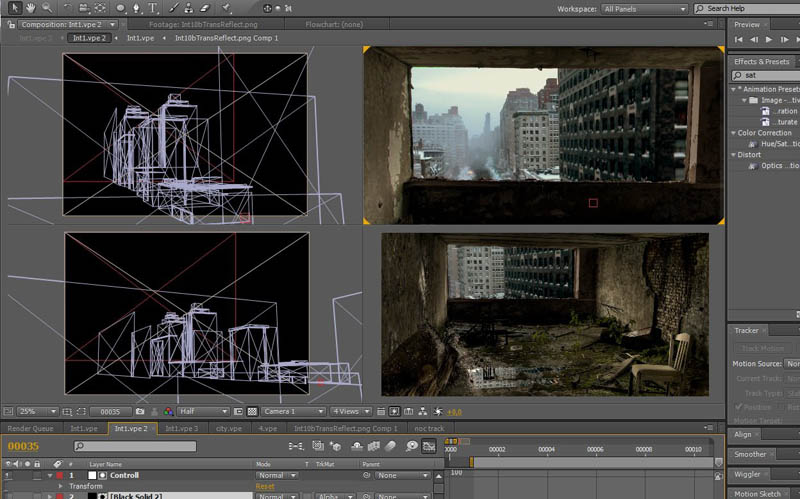Screen dimensions: 800x499
Task: Click the Region of Interest icon
Action: coord(238,411)
